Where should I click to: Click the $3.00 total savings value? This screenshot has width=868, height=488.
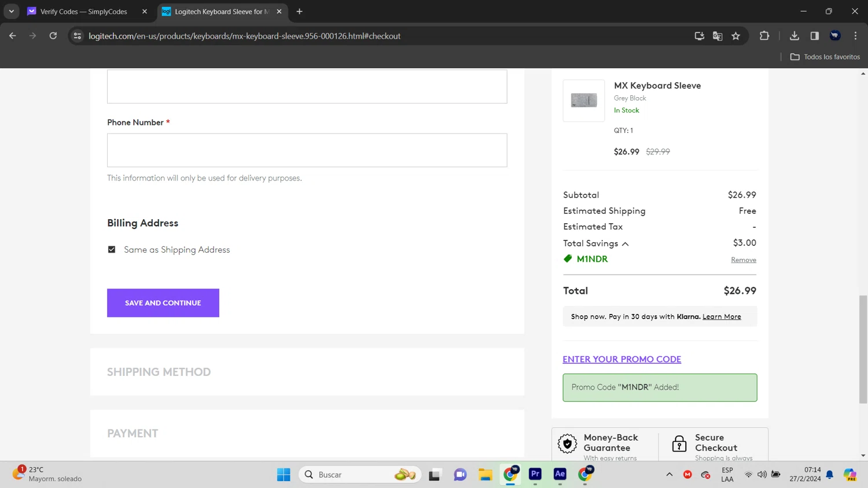click(x=745, y=243)
